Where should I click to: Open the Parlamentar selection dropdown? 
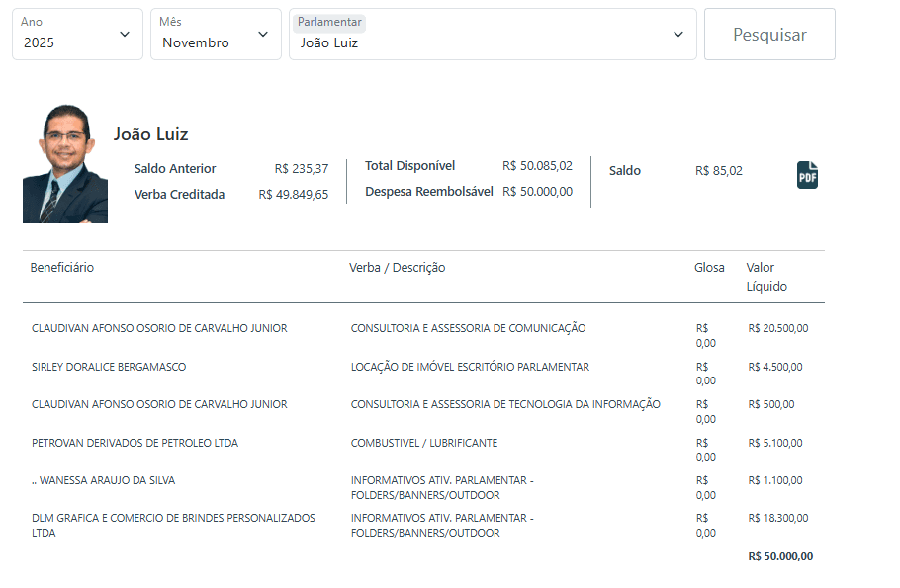pyautogui.click(x=492, y=35)
